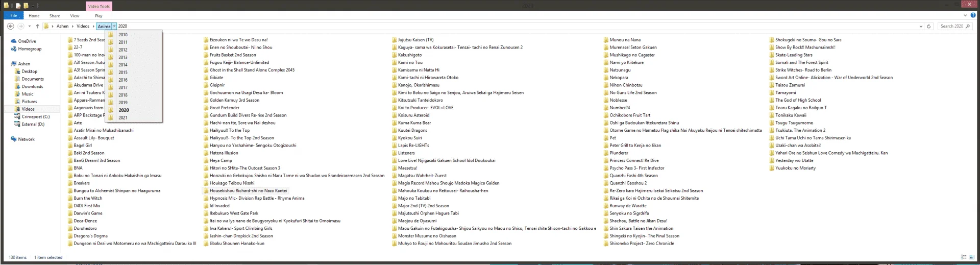Image resolution: width=980 pixels, height=265 pixels.
Task: Switch to the Share ribbon tab
Action: point(55,16)
